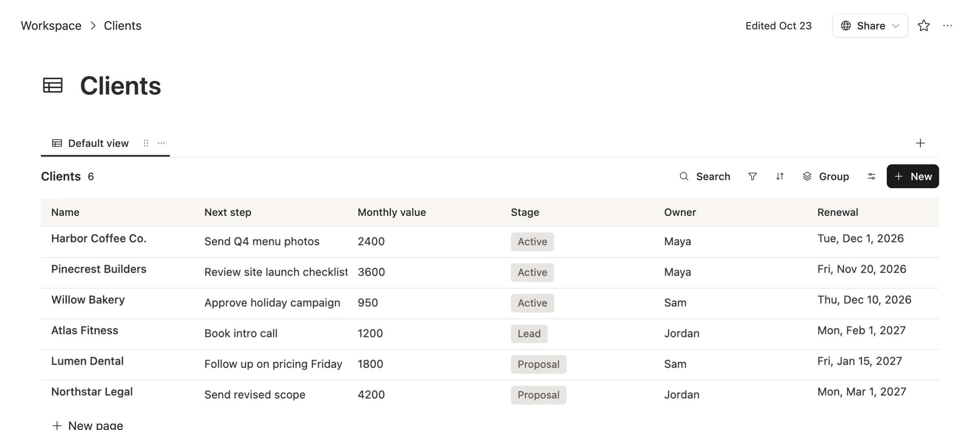Open the sort arrows icon
This screenshot has height=430, width=980.
coord(779,176)
